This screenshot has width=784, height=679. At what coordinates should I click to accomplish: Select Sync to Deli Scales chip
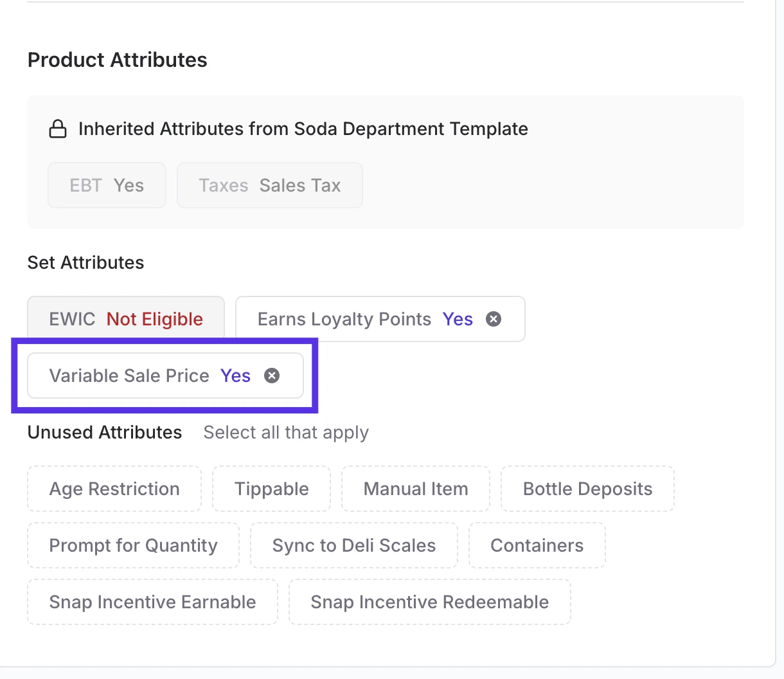[353, 545]
